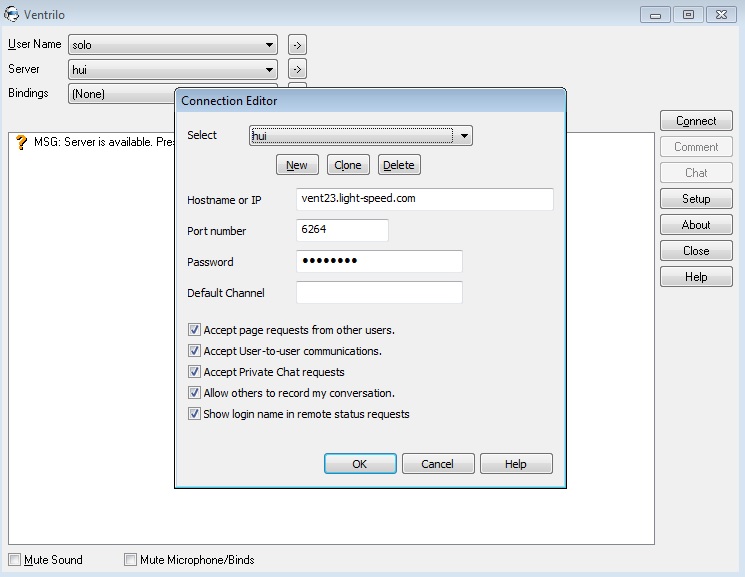This screenshot has height=577, width=745.
Task: Click Help in Connection Editor dialog
Action: coord(516,463)
